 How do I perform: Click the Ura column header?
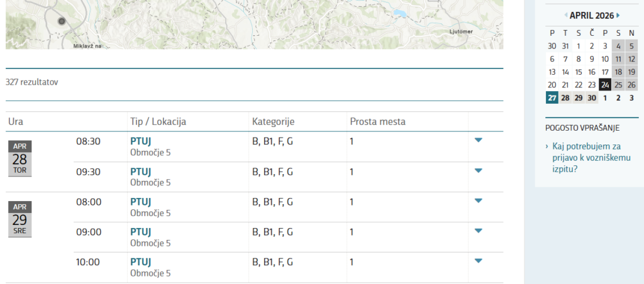16,121
